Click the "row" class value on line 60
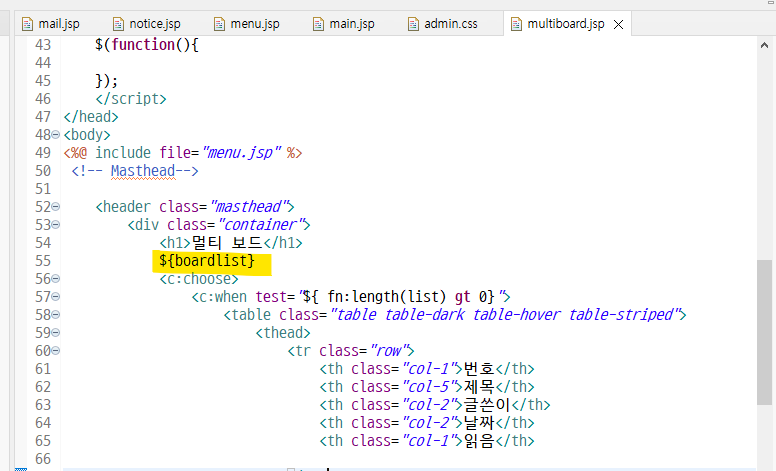This screenshot has height=471, width=776. point(388,351)
